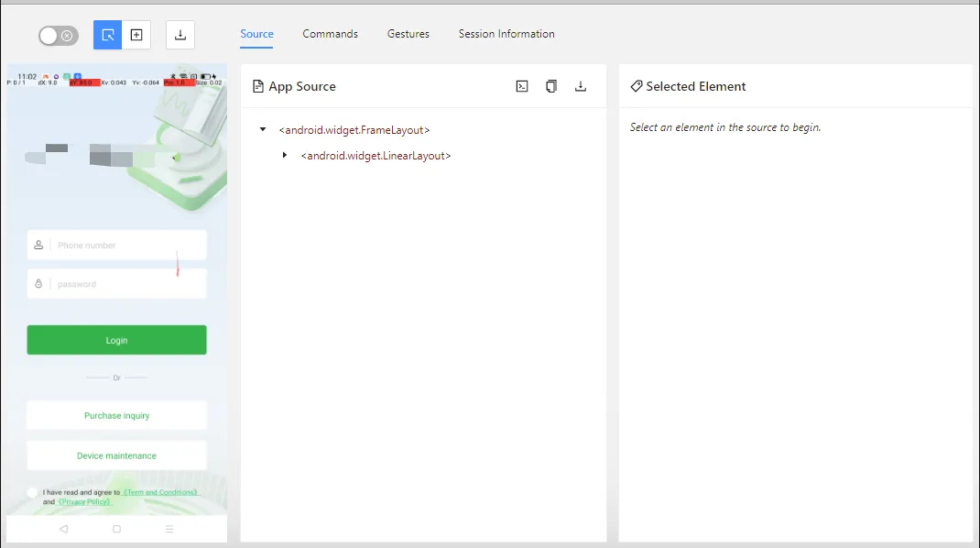
Task: Switch to the Gestures tab
Action: point(408,34)
